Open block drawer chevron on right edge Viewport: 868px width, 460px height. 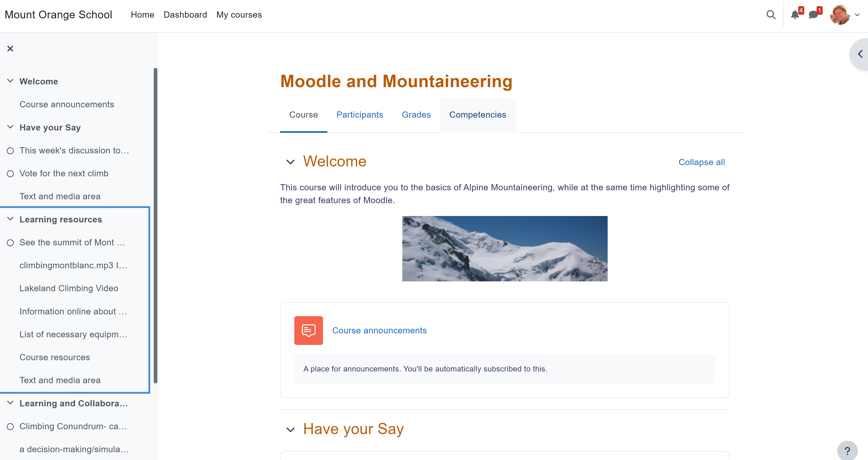(860, 54)
